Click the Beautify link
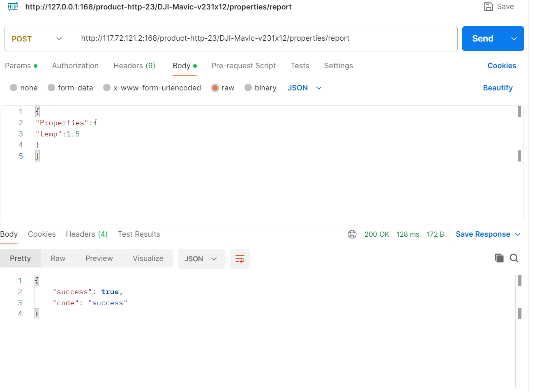535x392 pixels. (498, 88)
